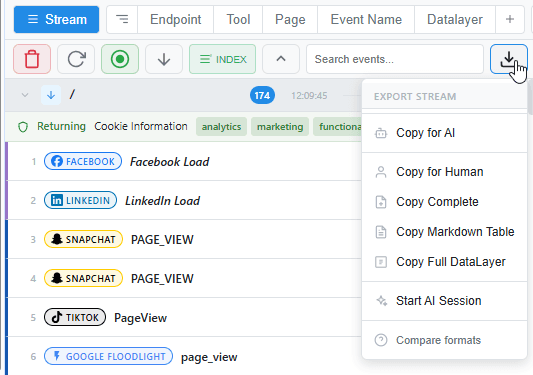Click the Facebook tool badge

(83, 161)
